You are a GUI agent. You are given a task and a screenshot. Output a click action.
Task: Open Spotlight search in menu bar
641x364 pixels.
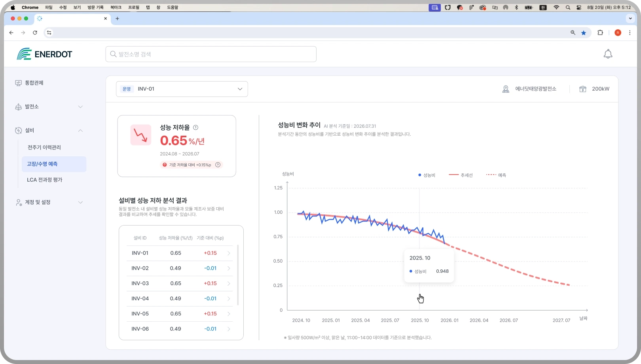pyautogui.click(x=568, y=8)
